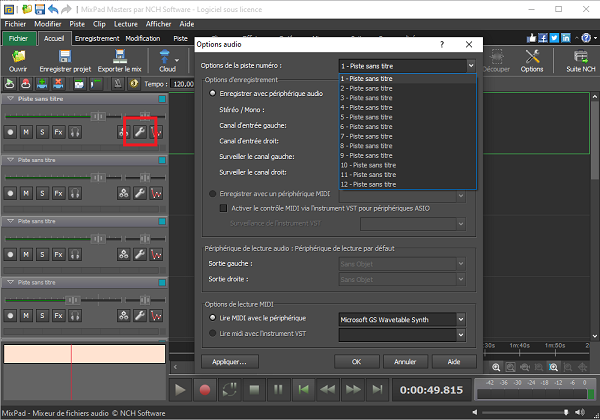Select Enregistrer avec périphérique audio radio
The image size is (600, 420).
click(212, 93)
